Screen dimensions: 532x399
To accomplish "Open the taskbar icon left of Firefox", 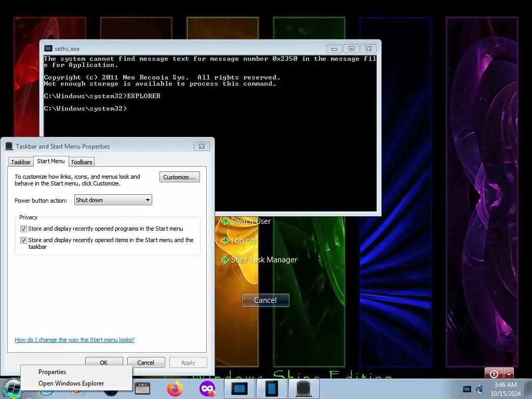I will 142,389.
